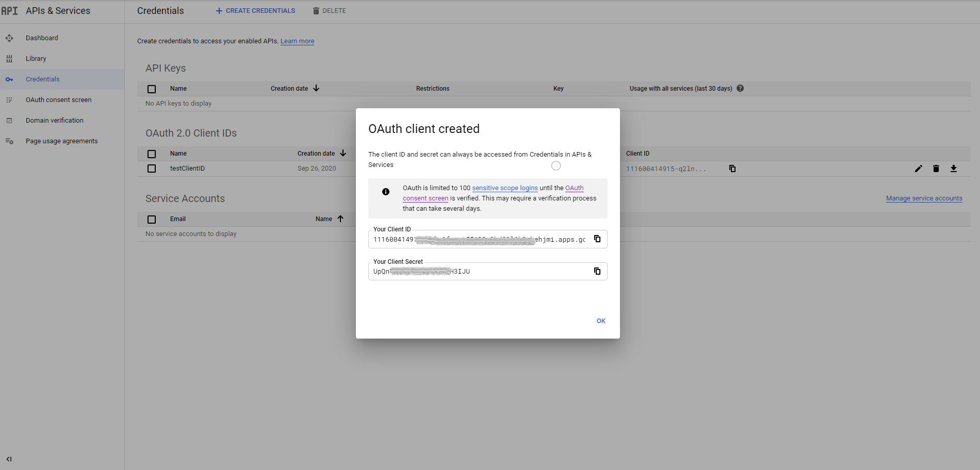Sort OAuth clients by Creation date arrow

pos(343,154)
